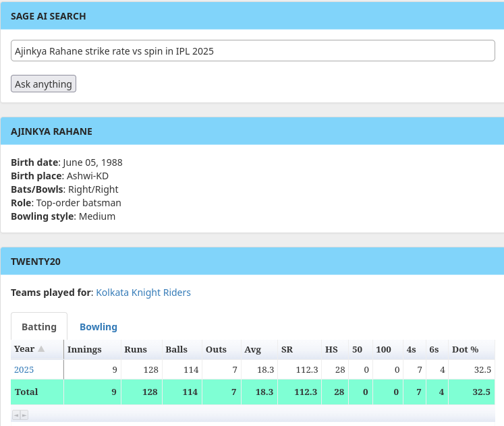504x426 pixels.
Task: Open the 2025 year link
Action: 24,369
